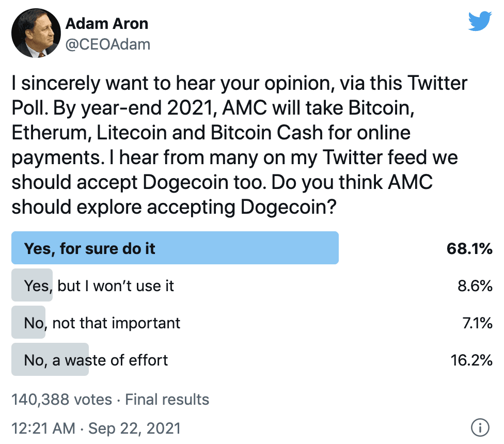Click the tweet body text about Dogecoin

pyautogui.click(x=240, y=145)
